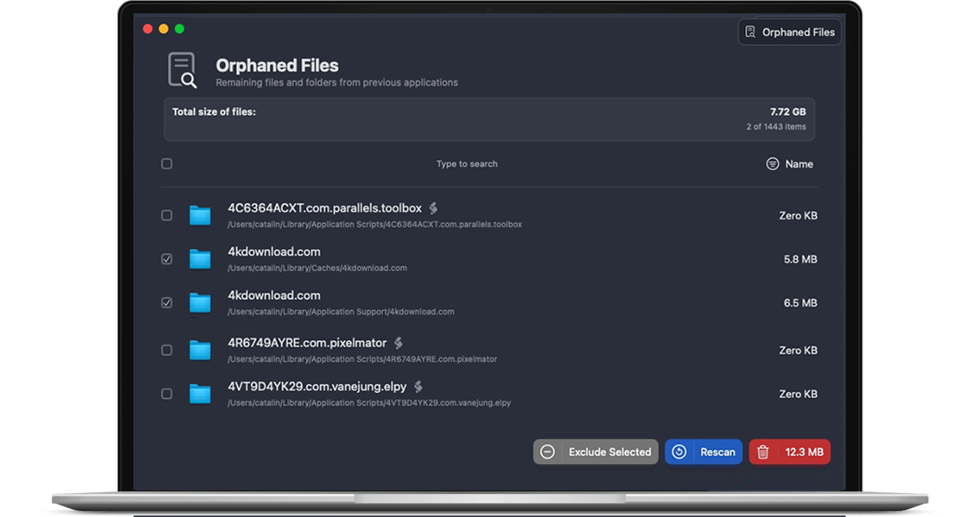The image size is (980, 517).
Task: Open the Name sorting dropdown
Action: pyautogui.click(x=801, y=164)
